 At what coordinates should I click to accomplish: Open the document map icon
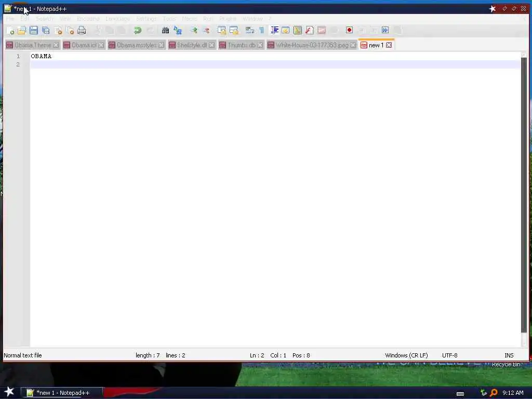tap(298, 31)
